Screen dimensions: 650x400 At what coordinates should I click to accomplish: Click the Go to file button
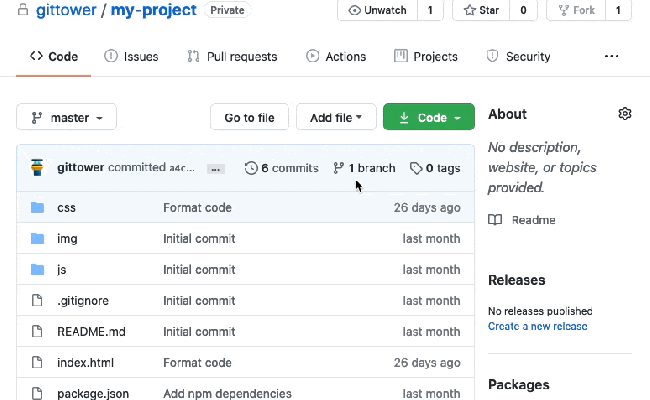coord(249,118)
